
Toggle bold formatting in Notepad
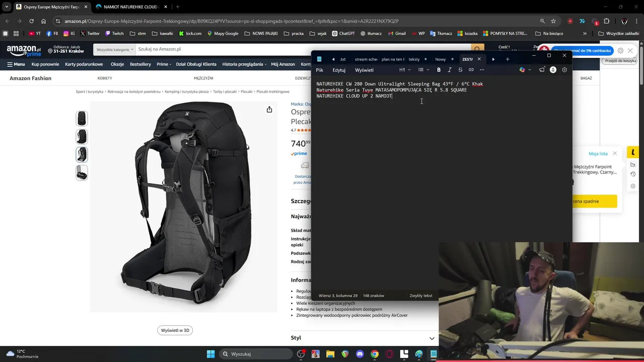tap(439, 70)
